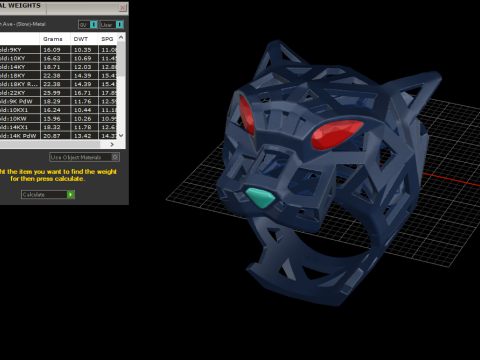
Task: Click the SPG column header
Action: 107,39
